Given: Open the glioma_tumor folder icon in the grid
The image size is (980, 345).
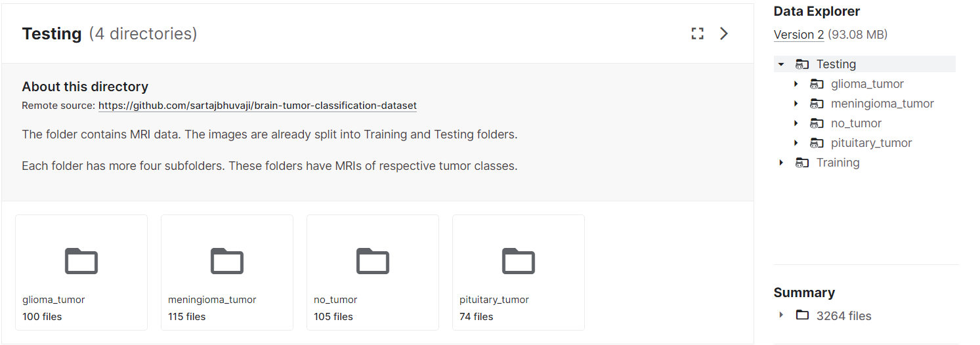Looking at the screenshot, I should pyautogui.click(x=81, y=261).
